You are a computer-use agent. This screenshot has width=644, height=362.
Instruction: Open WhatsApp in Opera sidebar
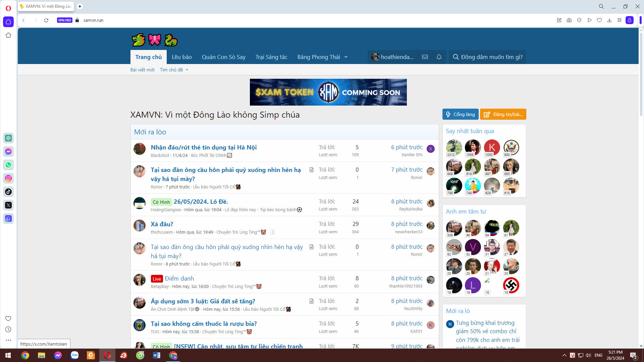[8, 165]
